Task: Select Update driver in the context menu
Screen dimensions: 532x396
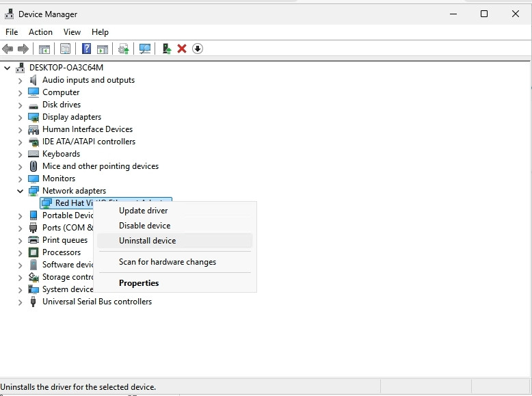Action: tap(143, 211)
